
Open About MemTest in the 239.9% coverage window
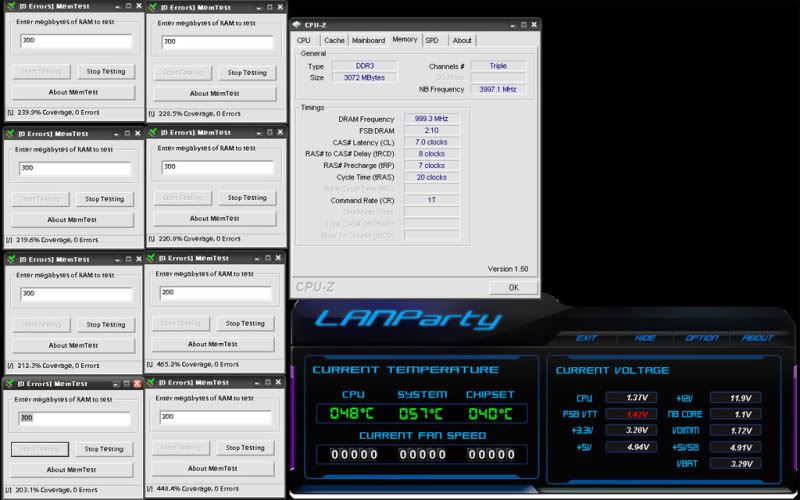pos(73,92)
